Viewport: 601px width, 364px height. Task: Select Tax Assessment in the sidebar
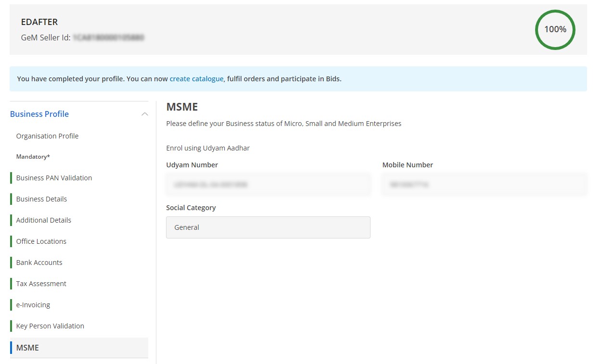(x=41, y=284)
